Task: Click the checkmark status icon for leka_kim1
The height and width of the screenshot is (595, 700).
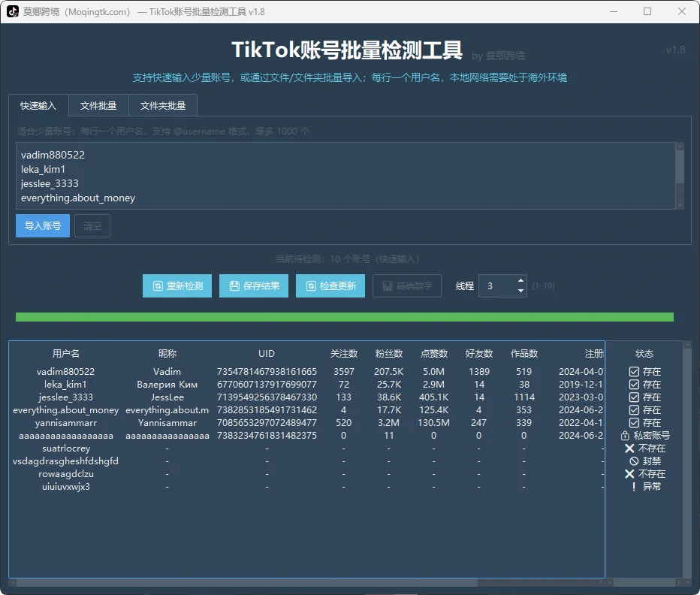Action: (634, 385)
